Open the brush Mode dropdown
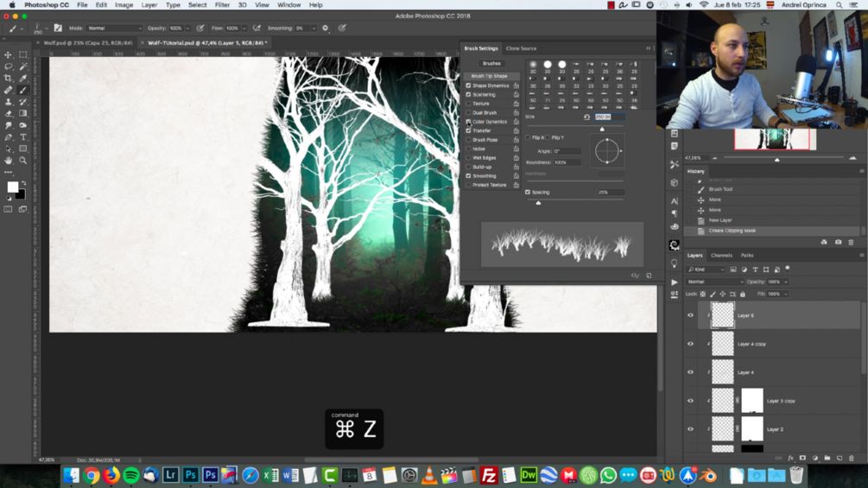This screenshot has width=868, height=488. (114, 29)
